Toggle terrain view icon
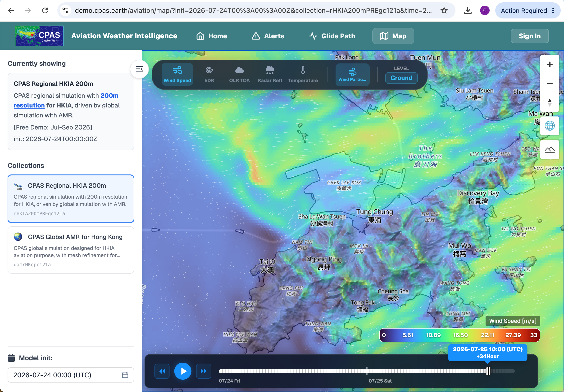The image size is (564, 392). [x=550, y=150]
